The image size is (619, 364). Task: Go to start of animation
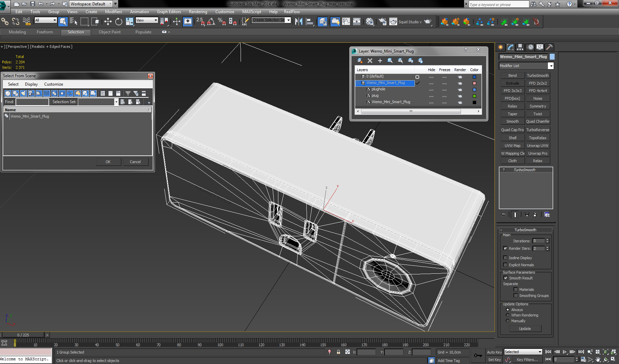coord(548,352)
